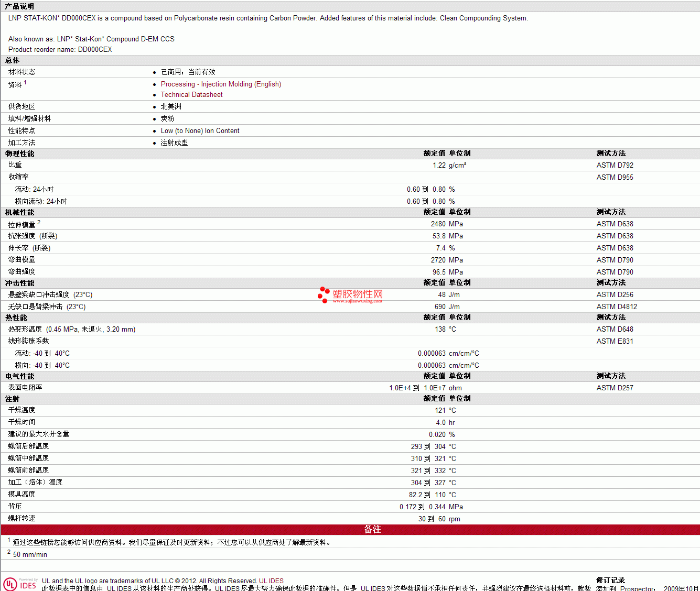The width and height of the screenshot is (700, 591).
Task: Select the 性能特点 label
Action: tap(22, 131)
